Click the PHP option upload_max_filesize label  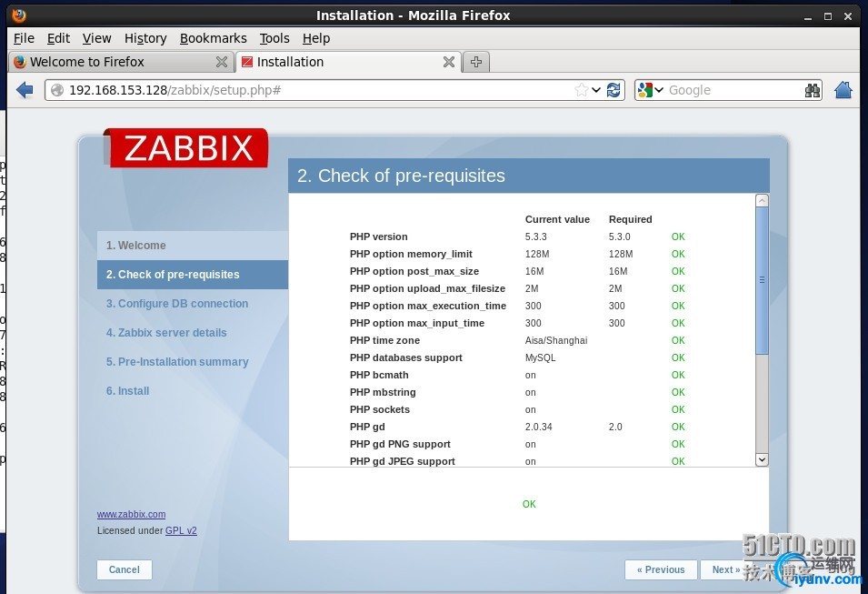coord(428,288)
